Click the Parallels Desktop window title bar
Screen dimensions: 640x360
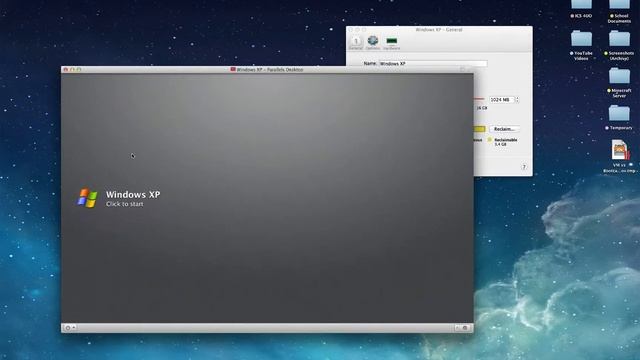267,70
